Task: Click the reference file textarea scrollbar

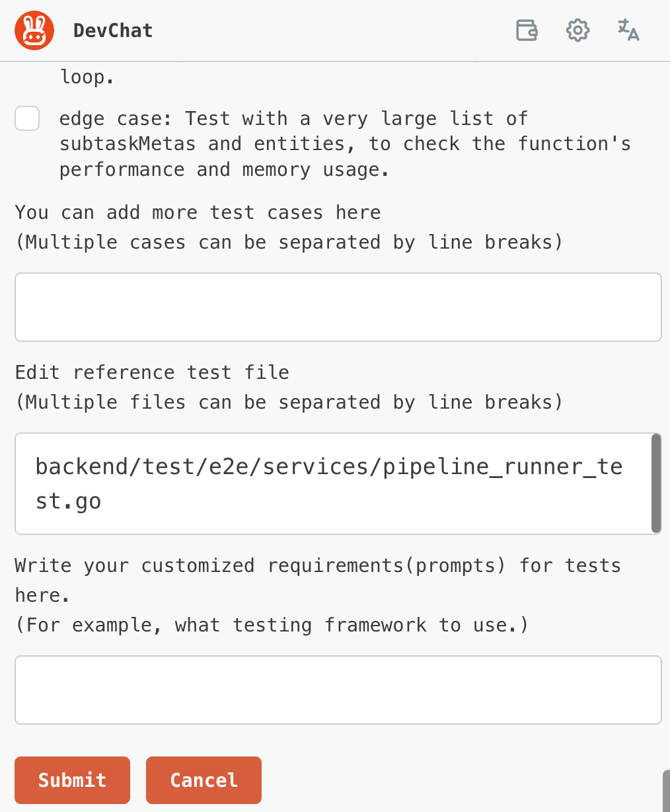Action: [x=656, y=483]
